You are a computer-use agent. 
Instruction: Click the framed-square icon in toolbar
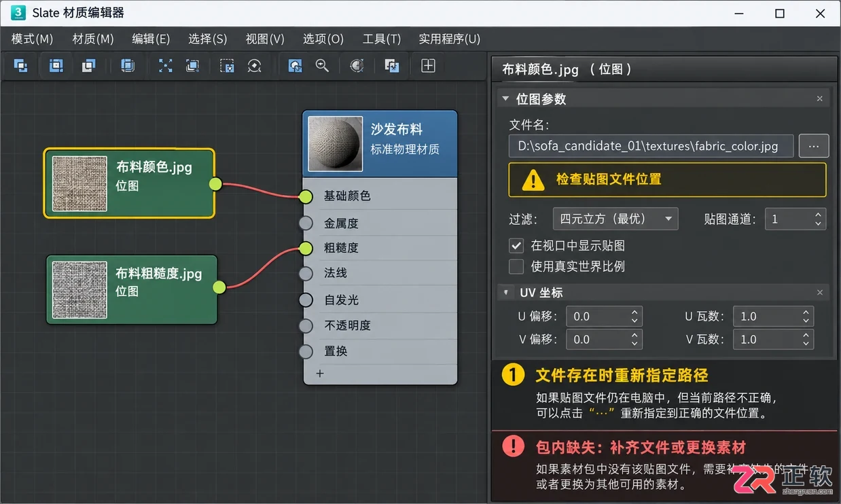(56, 66)
